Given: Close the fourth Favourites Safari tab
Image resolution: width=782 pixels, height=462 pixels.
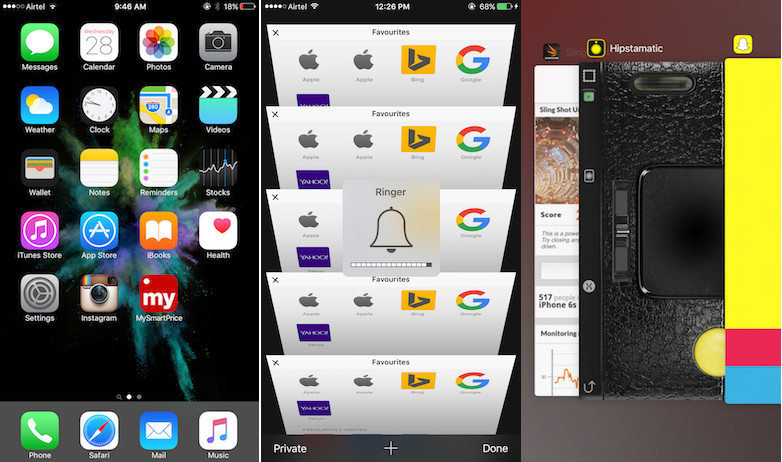Looking at the screenshot, I should [275, 280].
